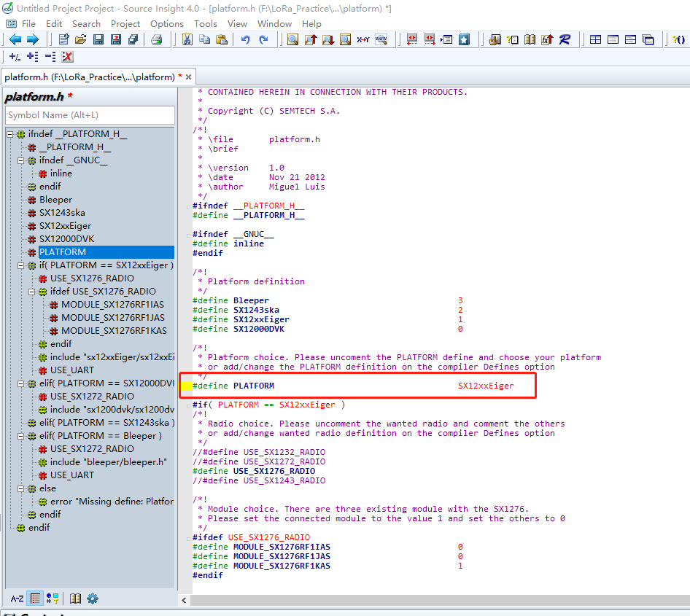Save all files with stacked floppy icon
The height and width of the screenshot is (616, 690).
(133, 39)
